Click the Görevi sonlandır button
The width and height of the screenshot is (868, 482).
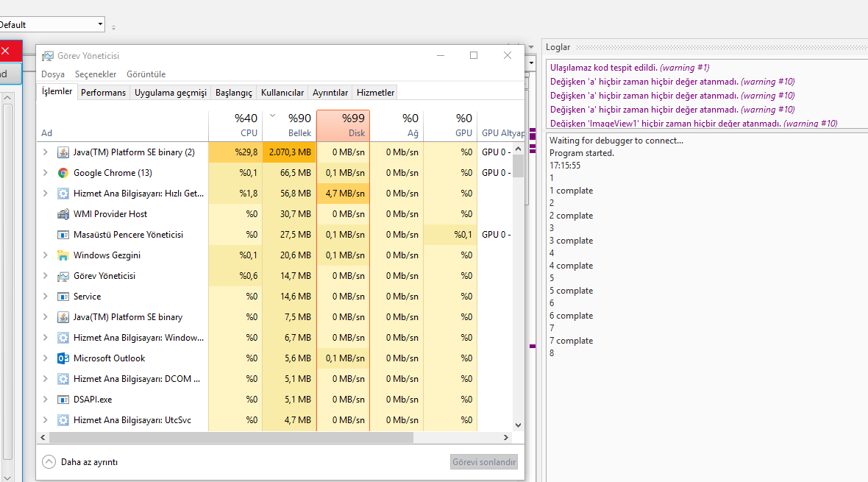(484, 462)
